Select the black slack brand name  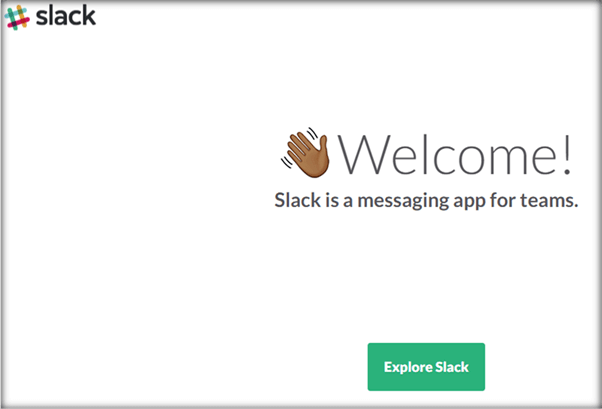click(x=66, y=17)
